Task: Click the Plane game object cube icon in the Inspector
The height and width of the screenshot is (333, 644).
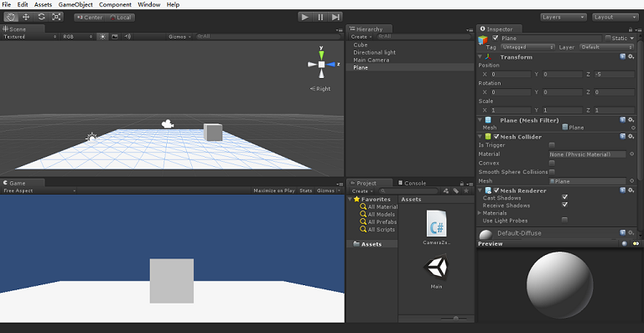Action: coord(483,39)
